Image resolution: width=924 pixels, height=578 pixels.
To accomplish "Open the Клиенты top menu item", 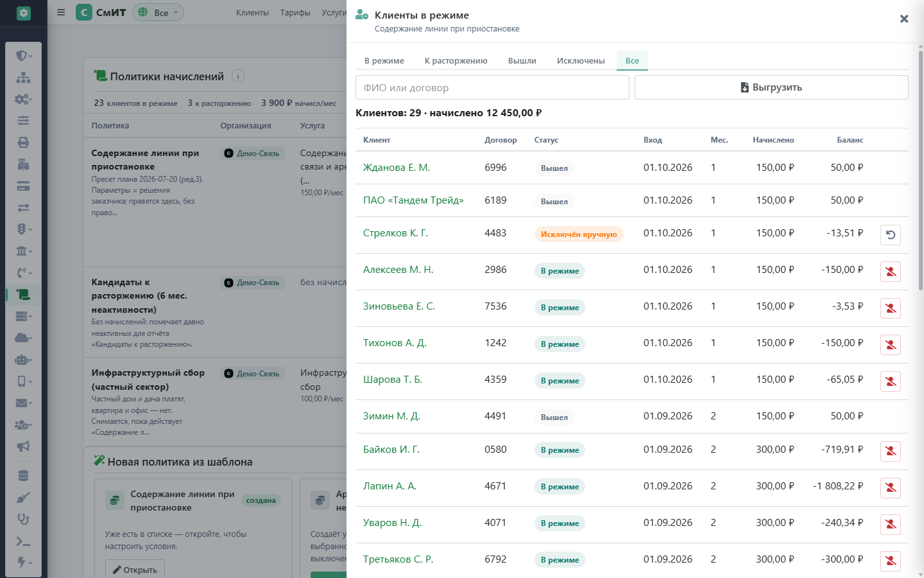I will (252, 12).
